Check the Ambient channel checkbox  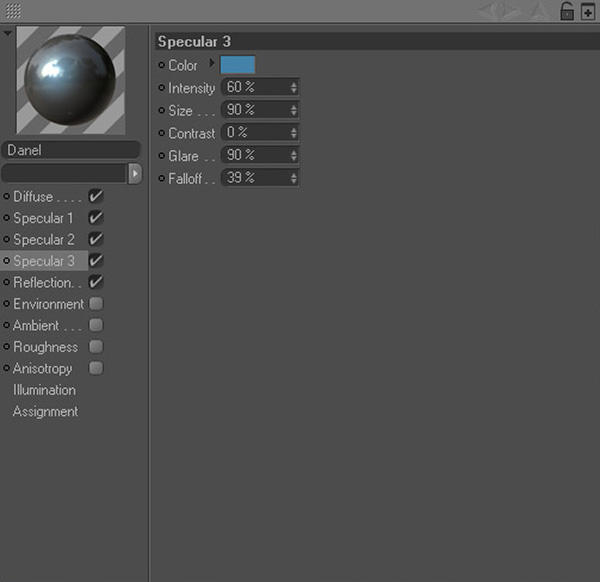coord(96,325)
